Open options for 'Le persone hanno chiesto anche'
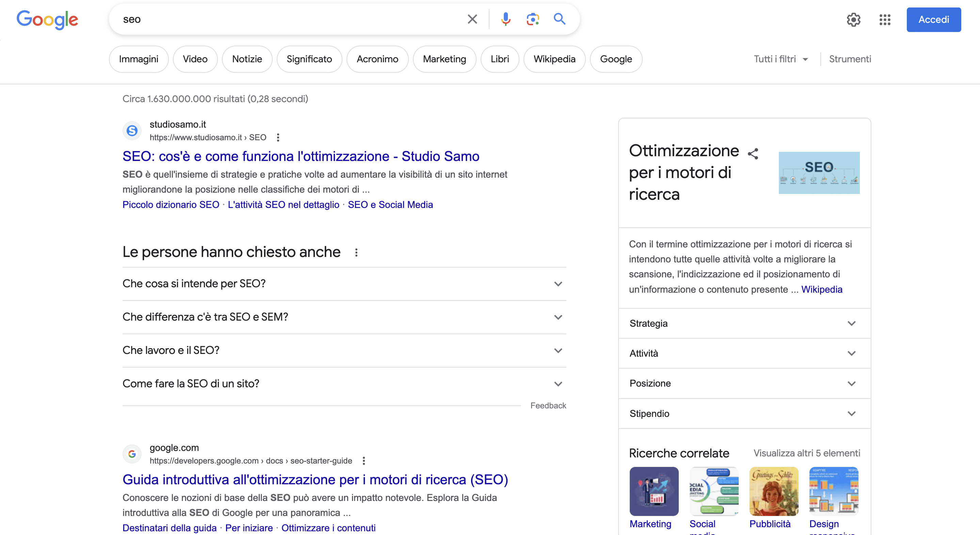 pyautogui.click(x=356, y=252)
